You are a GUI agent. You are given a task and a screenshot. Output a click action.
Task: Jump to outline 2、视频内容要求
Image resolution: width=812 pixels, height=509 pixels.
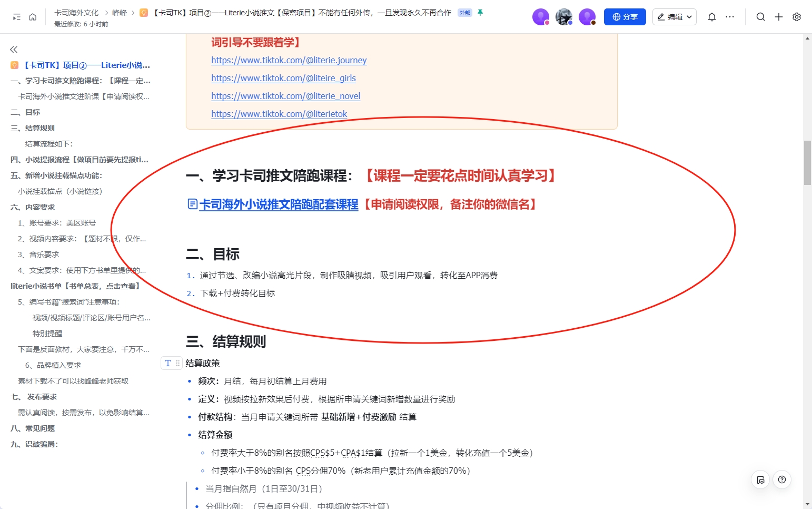[x=82, y=239]
